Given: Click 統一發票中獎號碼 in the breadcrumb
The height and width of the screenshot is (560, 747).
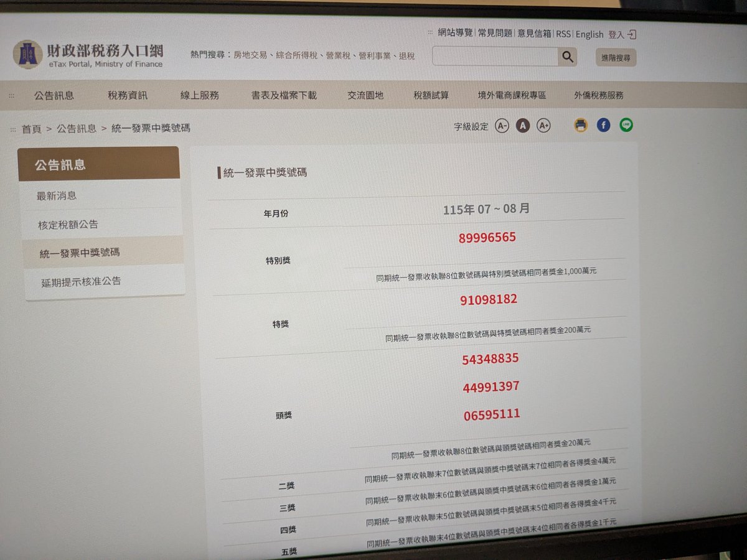Looking at the screenshot, I should 151,128.
